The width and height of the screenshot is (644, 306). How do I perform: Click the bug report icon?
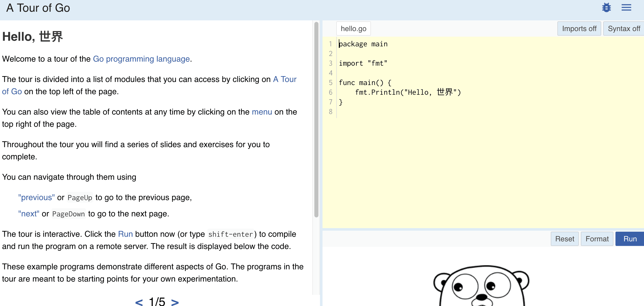[606, 8]
